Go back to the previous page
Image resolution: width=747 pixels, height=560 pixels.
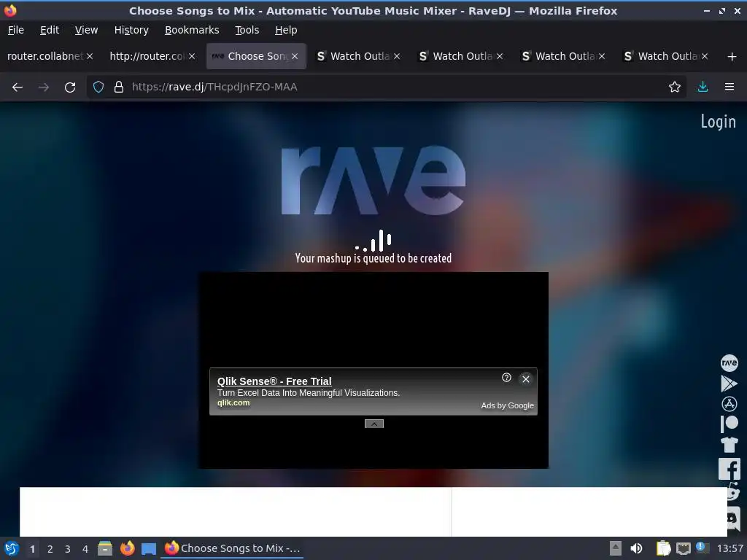pos(18,87)
